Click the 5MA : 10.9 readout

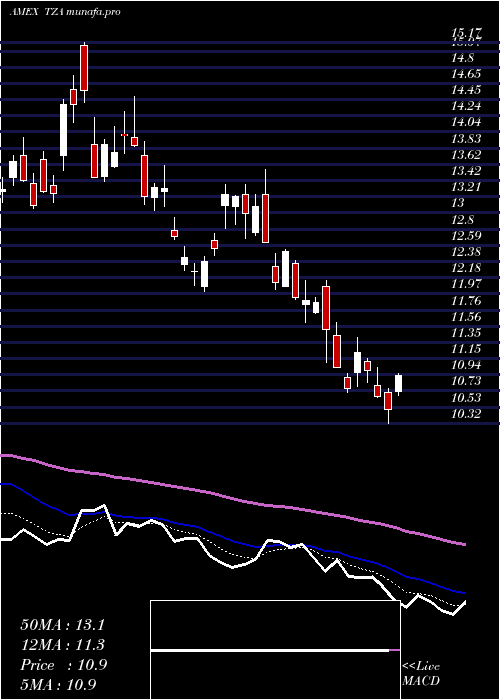coord(58,684)
